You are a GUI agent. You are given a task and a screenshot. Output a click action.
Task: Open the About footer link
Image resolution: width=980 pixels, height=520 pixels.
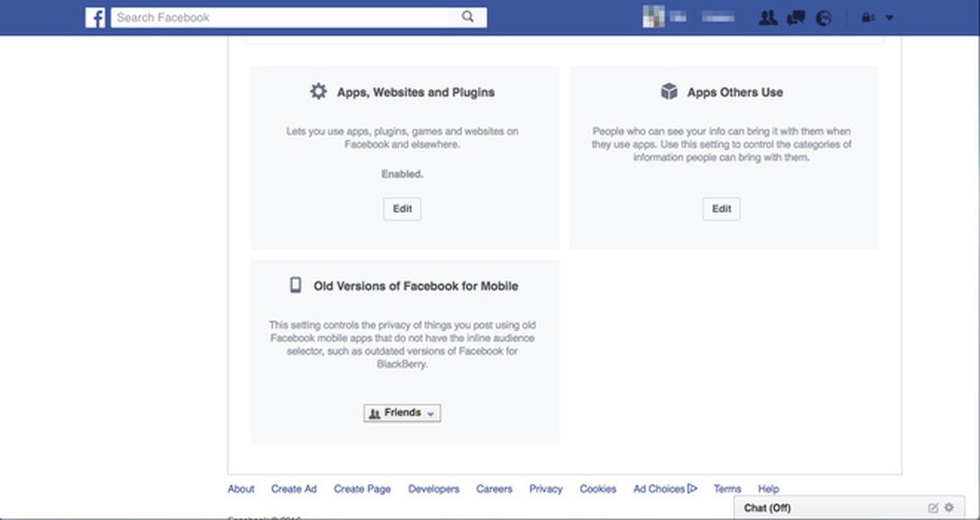coord(241,489)
